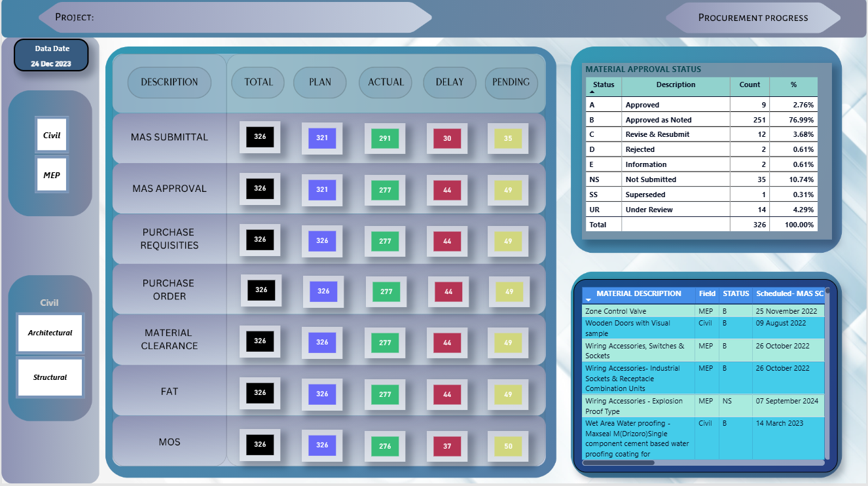Click the Project arrow-shaped title banner

coord(236,18)
